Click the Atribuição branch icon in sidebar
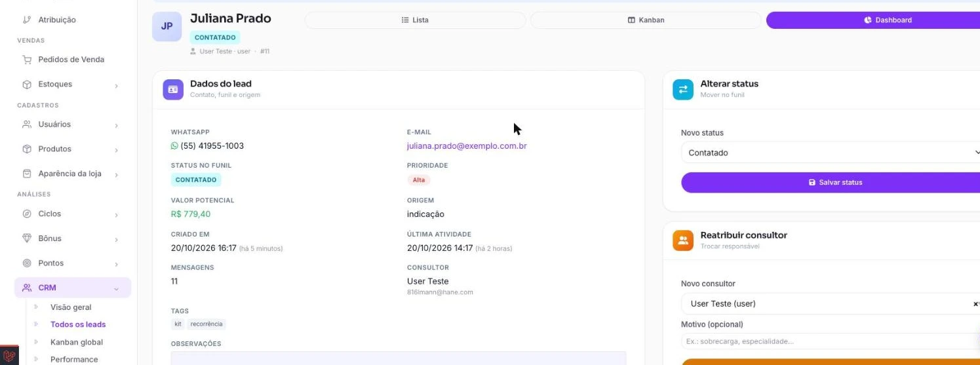980x365 pixels. point(27,20)
